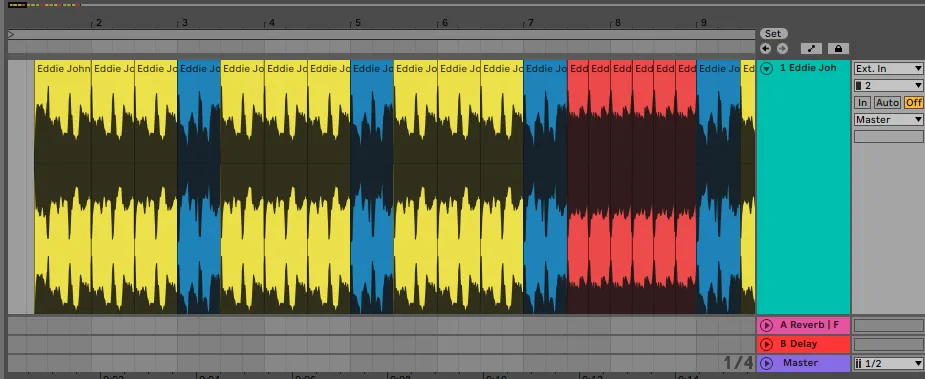This screenshot has width=925, height=379.
Task: Select the first red Edd clip
Action: pyautogui.click(x=578, y=187)
